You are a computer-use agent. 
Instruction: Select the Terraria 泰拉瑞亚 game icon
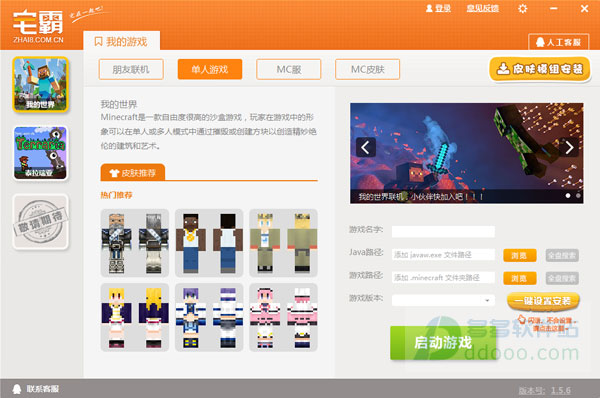pos(40,153)
